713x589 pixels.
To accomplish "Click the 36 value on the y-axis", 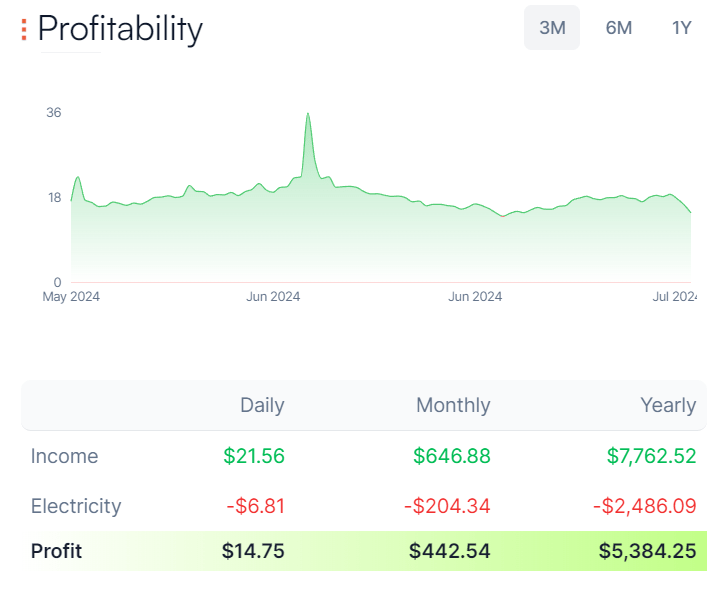I will (x=54, y=112).
